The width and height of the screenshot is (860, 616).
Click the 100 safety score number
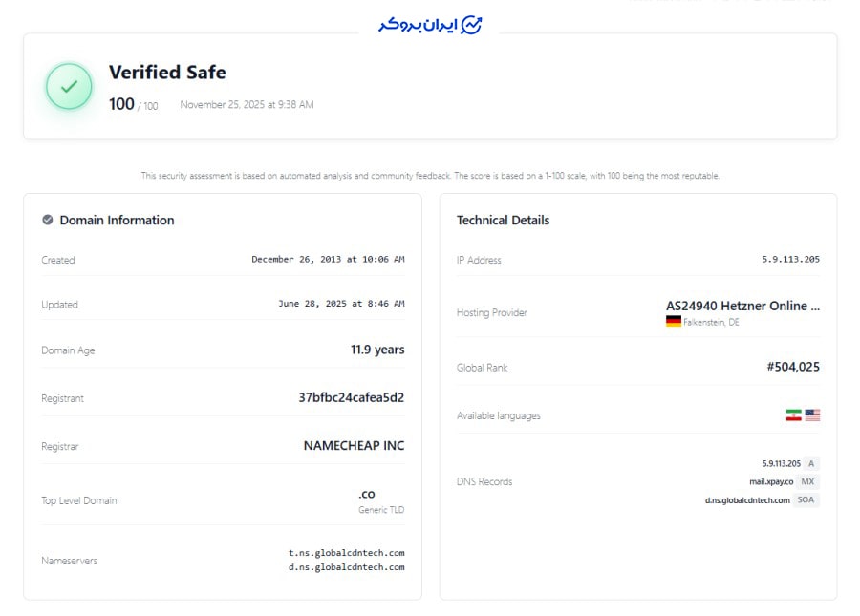(x=121, y=103)
